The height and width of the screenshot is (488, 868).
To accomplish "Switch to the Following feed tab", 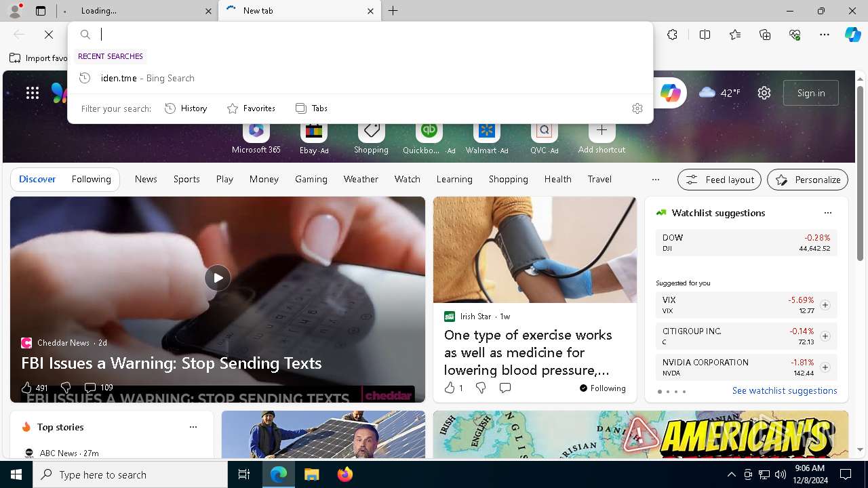I will tap(91, 179).
